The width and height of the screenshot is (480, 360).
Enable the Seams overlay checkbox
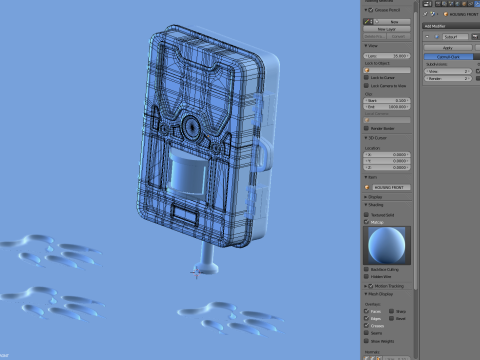click(366, 333)
